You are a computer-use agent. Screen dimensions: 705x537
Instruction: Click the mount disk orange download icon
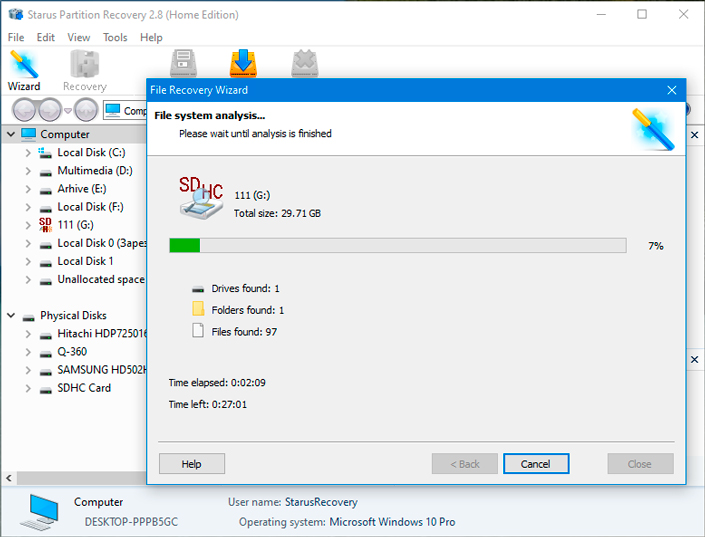click(243, 63)
